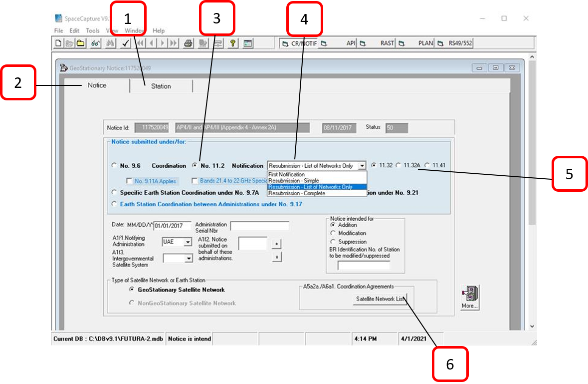Click the checkmark validate toolbar icon
The height and width of the screenshot is (384, 588).
pos(125,43)
